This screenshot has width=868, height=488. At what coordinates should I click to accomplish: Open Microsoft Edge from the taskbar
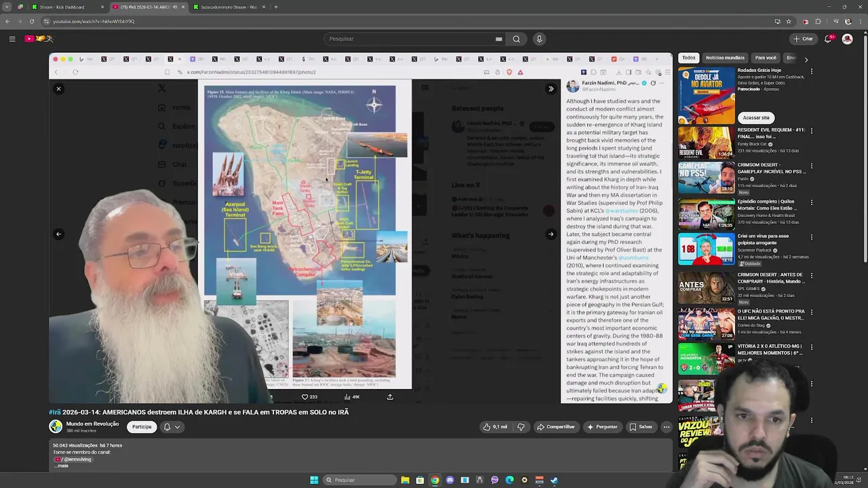click(x=509, y=480)
